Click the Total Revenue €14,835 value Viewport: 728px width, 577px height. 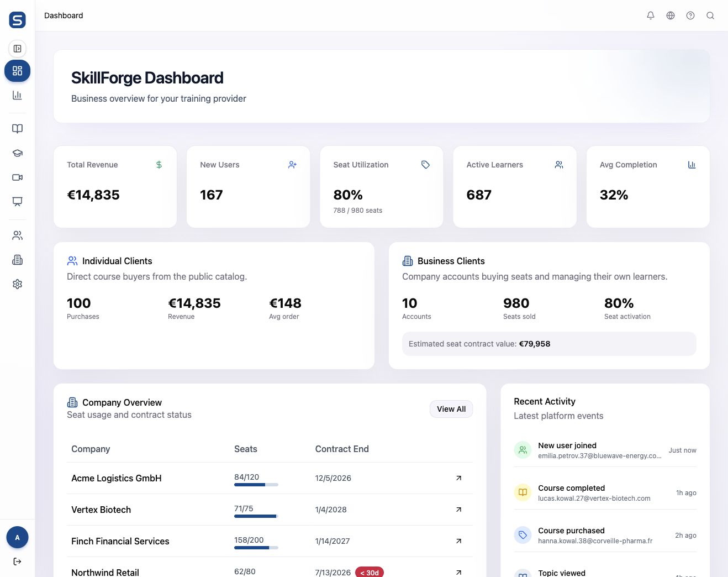(93, 195)
